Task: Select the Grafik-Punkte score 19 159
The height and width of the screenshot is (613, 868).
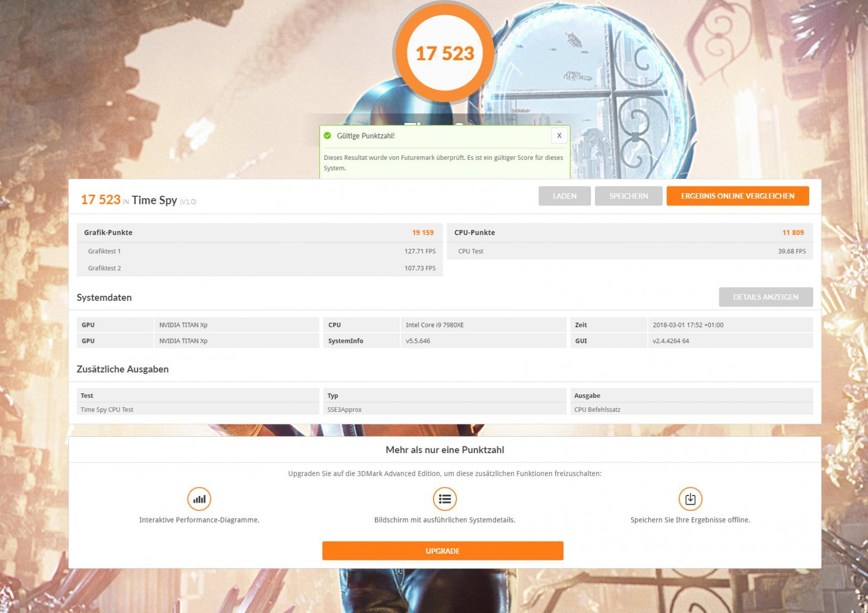Action: coord(423,232)
